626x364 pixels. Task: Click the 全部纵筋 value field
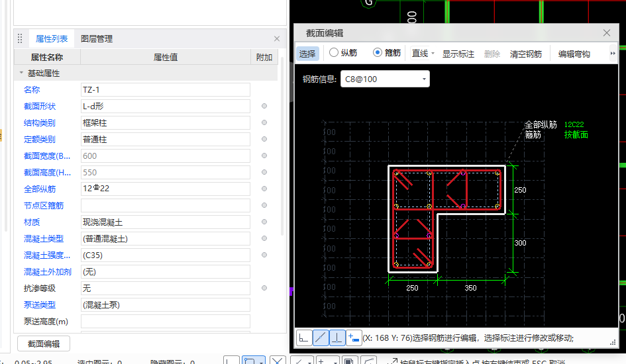click(x=166, y=189)
